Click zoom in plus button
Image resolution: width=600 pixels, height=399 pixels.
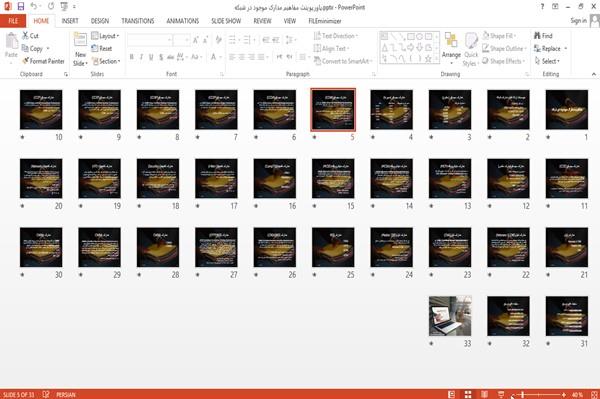[x=564, y=394]
